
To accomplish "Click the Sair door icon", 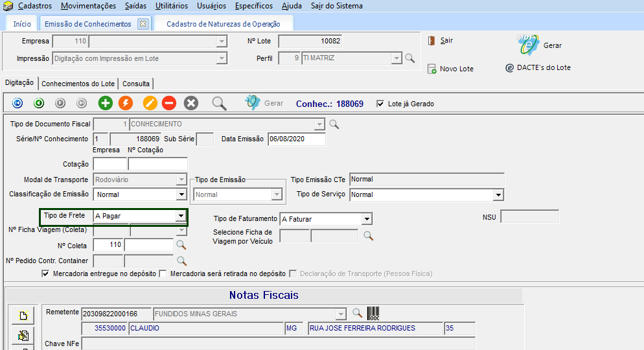I will [x=431, y=41].
